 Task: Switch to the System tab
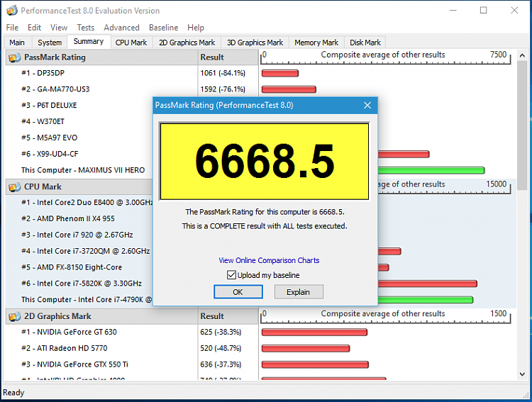50,43
